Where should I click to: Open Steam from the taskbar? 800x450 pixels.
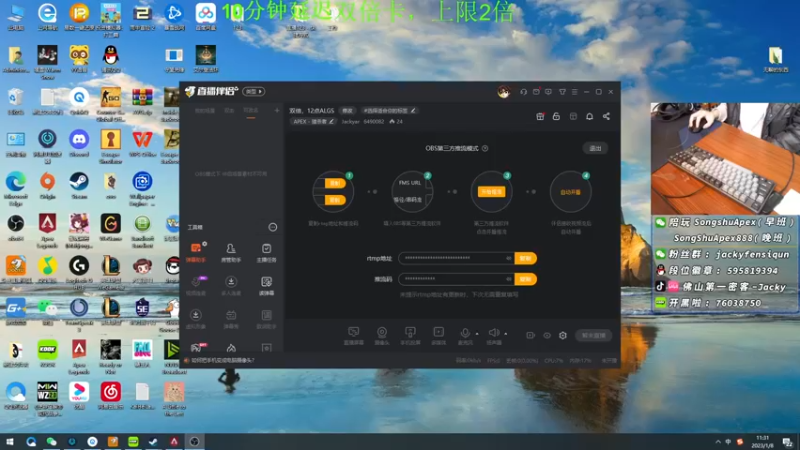click(x=153, y=441)
